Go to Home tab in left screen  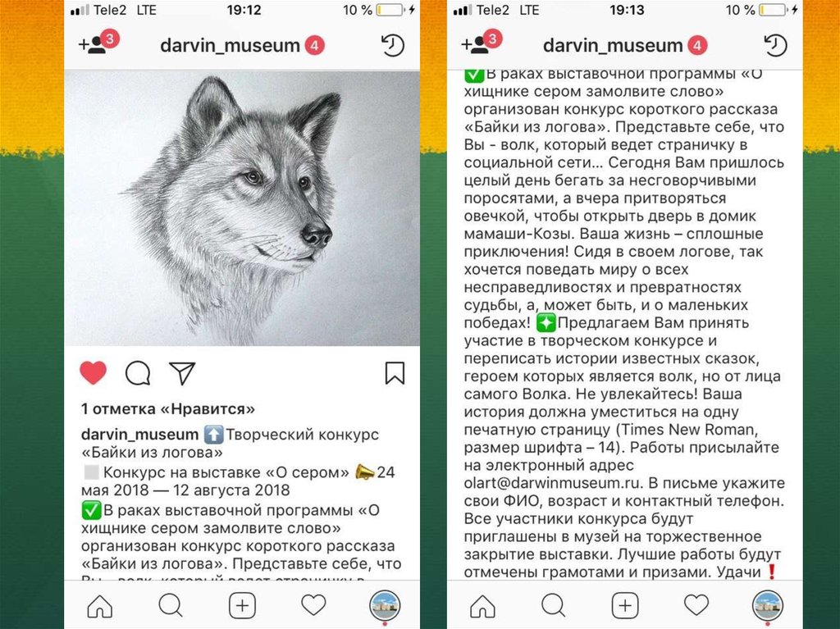100,606
